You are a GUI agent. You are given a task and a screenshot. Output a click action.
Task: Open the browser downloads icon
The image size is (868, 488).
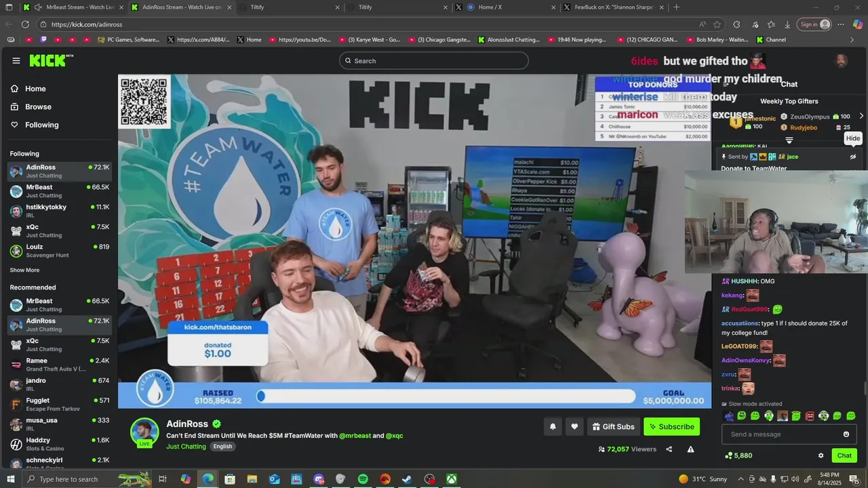787,24
